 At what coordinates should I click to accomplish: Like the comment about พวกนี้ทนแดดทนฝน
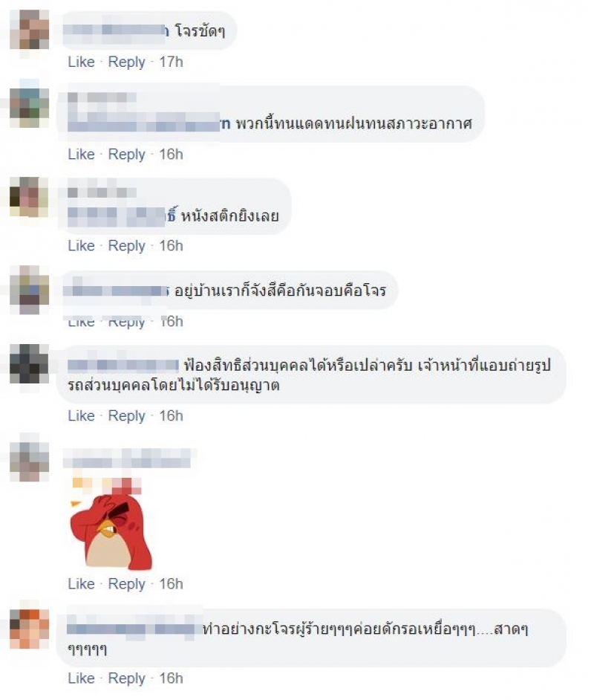click(81, 154)
